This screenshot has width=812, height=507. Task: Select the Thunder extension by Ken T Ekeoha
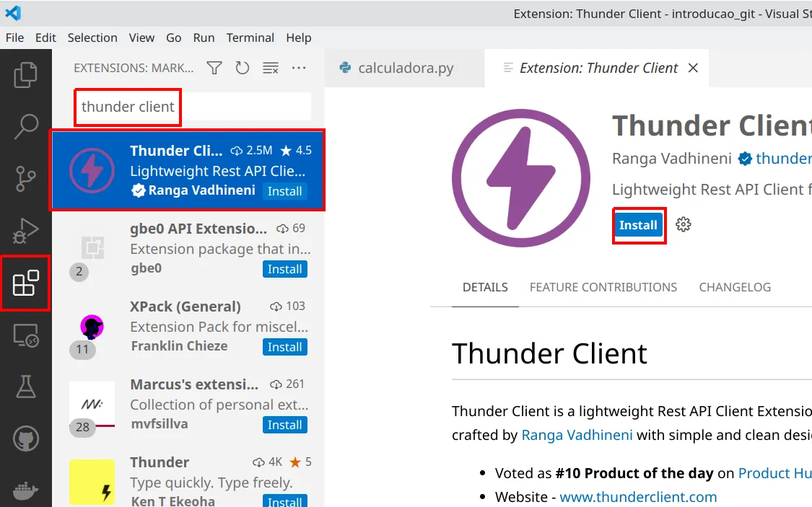(188, 475)
